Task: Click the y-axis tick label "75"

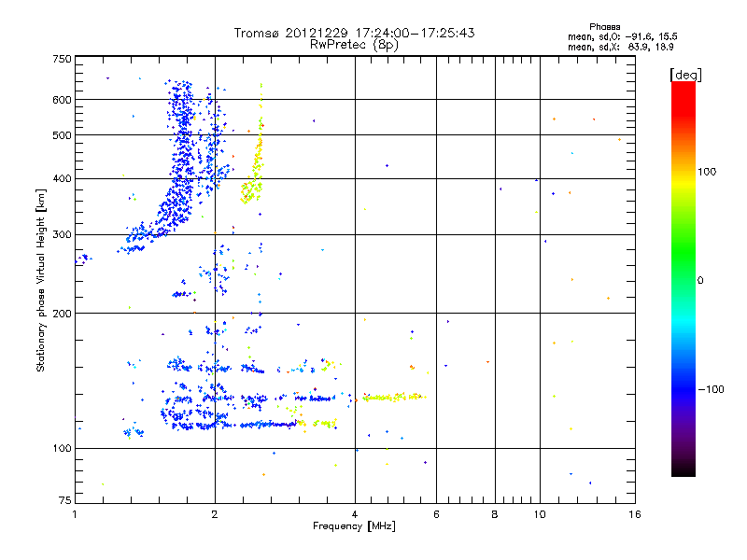Action: [x=65, y=500]
